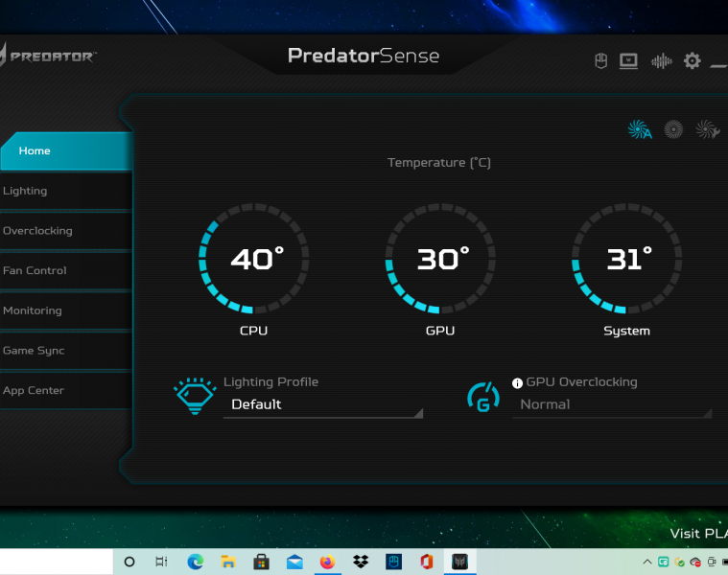
Task: Select the Max fan mode icon
Action: point(673,129)
